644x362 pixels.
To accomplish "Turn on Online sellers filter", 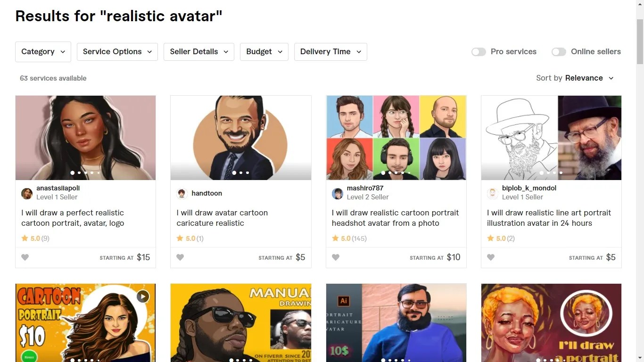I will point(559,52).
